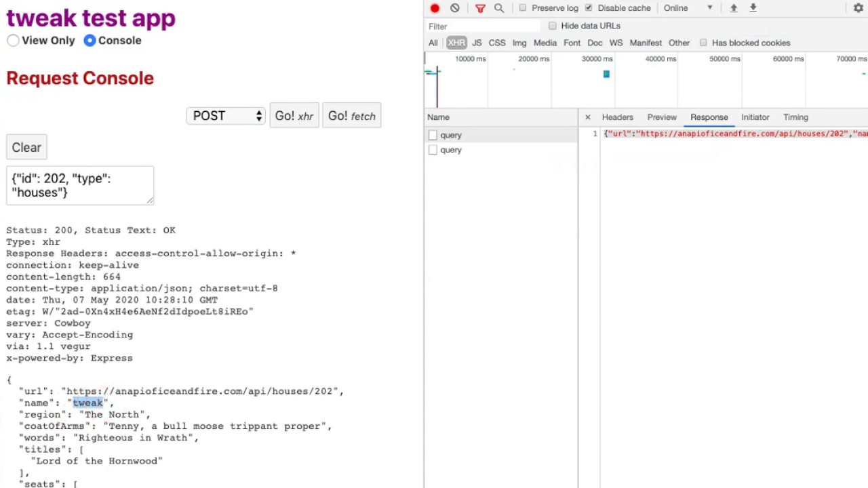
Task: Filter requests by Manifest type
Action: [x=646, y=43]
